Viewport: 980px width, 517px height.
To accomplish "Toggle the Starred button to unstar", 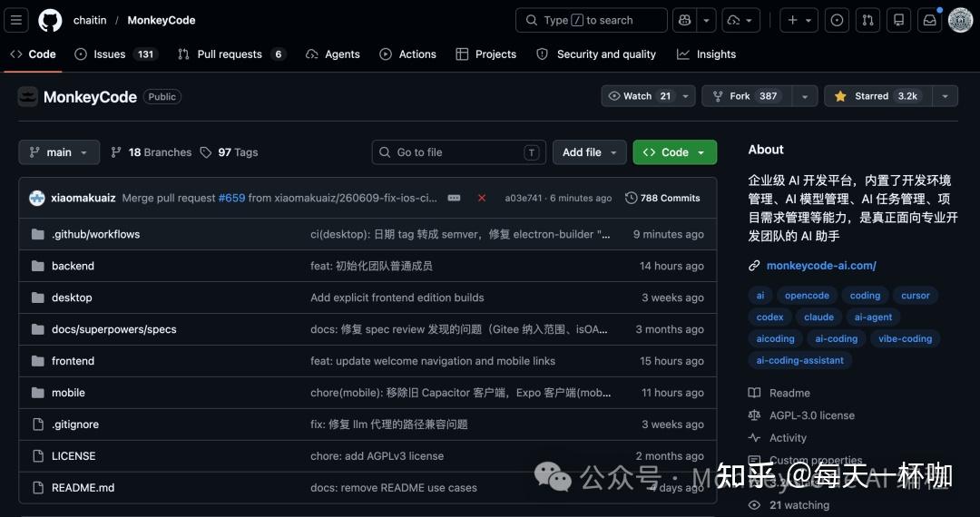I will pos(878,96).
